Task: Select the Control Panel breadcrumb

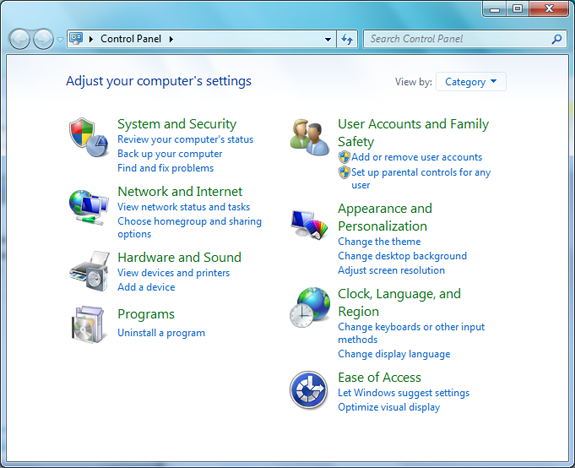Action: pos(131,39)
